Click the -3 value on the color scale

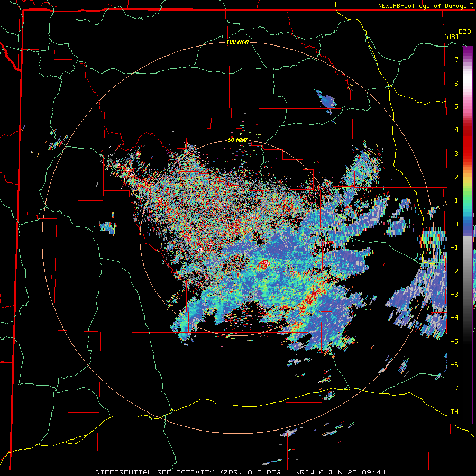click(x=454, y=294)
